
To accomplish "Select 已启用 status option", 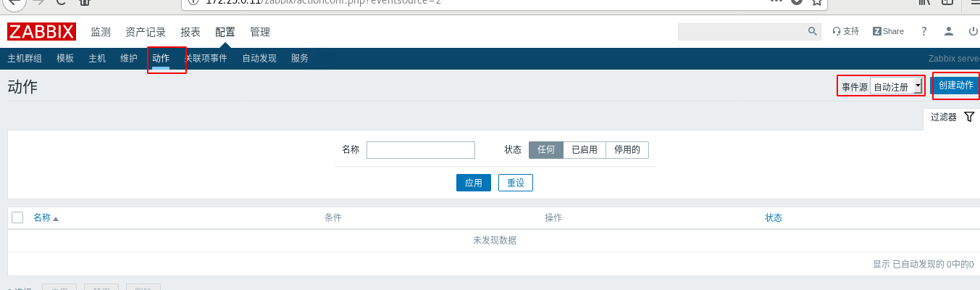I will click(585, 150).
